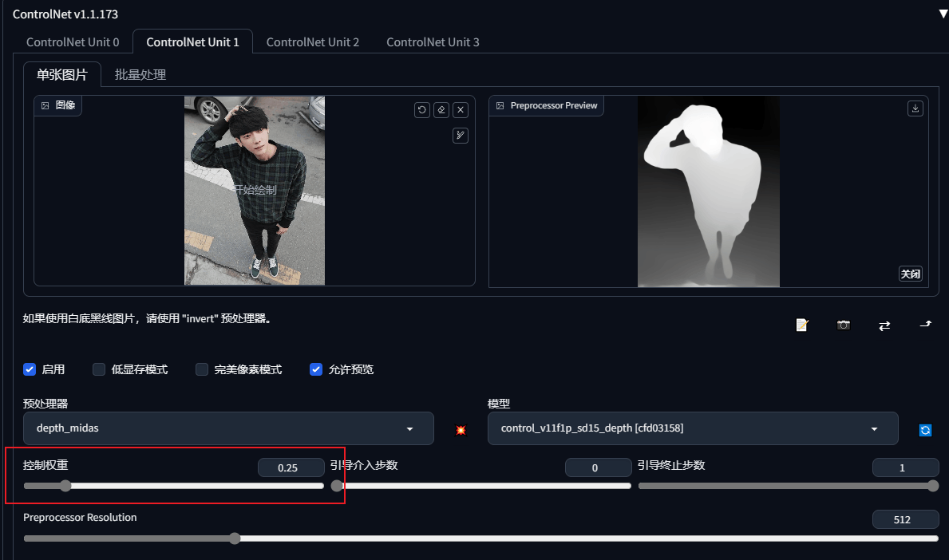Click the 关闭 button on preview

pyautogui.click(x=910, y=274)
